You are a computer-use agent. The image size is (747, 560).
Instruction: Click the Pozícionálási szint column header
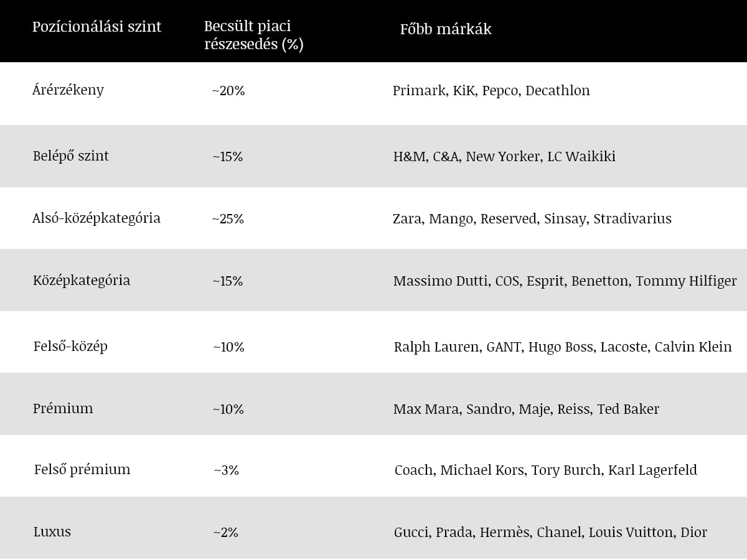coord(96,27)
